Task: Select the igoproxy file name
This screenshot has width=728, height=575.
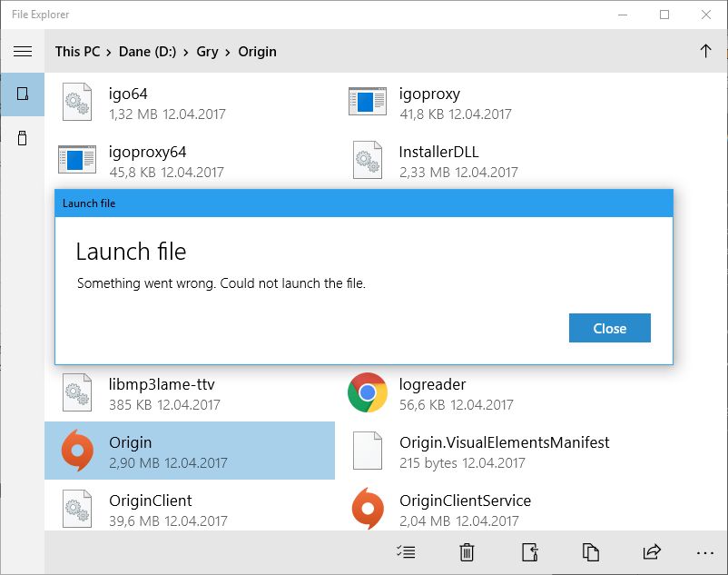Action: [x=429, y=94]
